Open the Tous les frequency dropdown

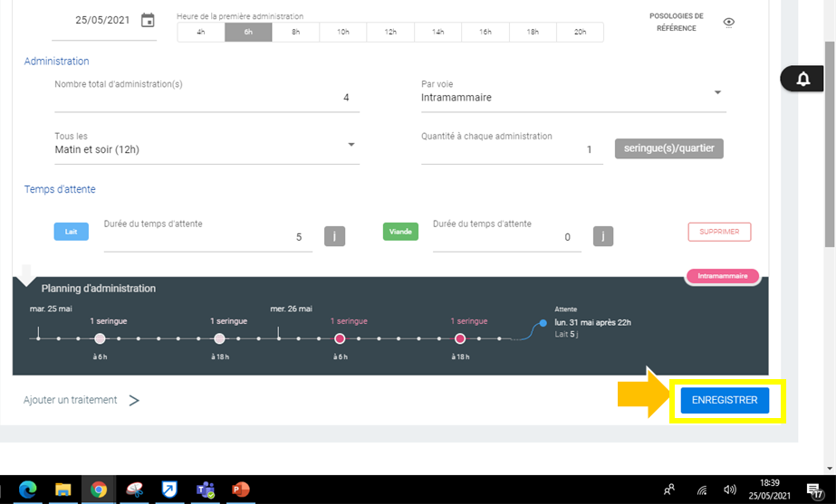[x=207, y=149]
